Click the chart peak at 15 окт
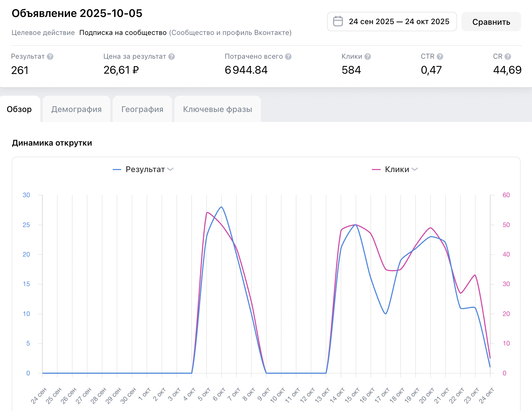The height and width of the screenshot is (411, 532). pos(356,225)
